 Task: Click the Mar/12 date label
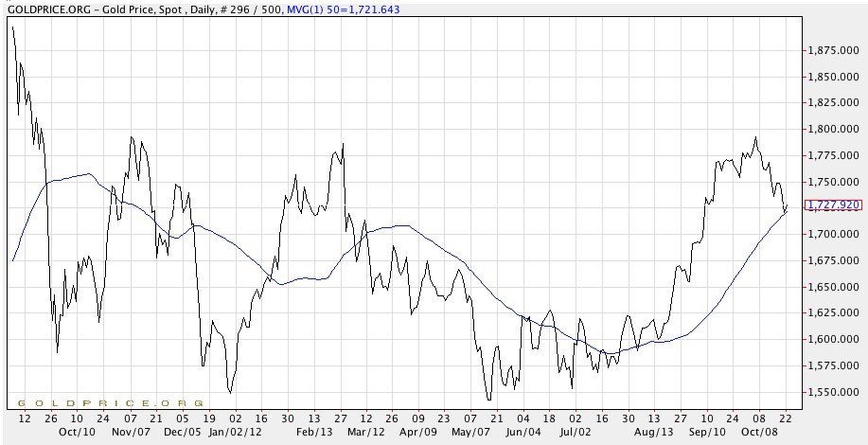click(366, 431)
